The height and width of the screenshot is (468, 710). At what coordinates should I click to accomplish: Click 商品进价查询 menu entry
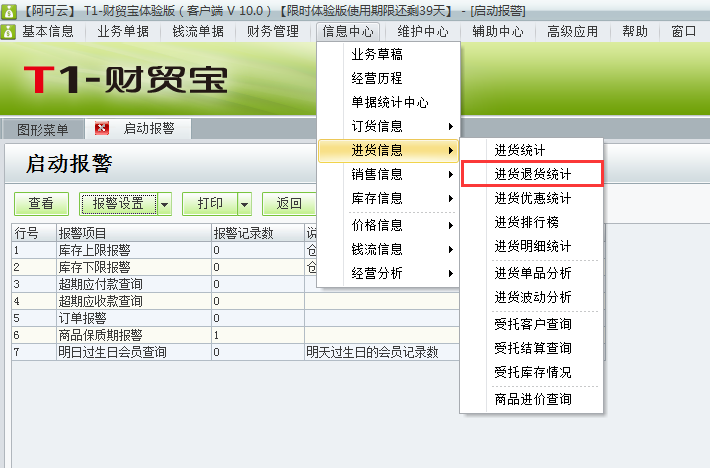pos(532,399)
